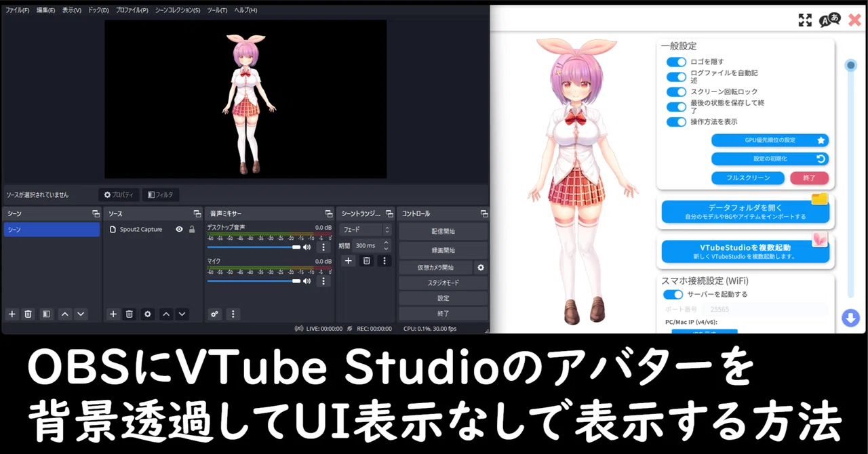The image size is (868, 454).
Task: Open 表示(V) menu
Action: tap(71, 10)
